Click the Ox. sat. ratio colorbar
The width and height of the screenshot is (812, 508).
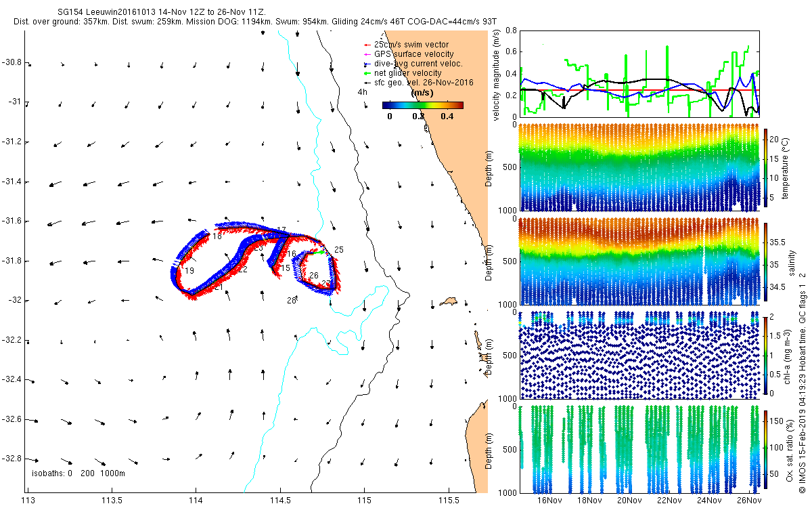[765, 450]
